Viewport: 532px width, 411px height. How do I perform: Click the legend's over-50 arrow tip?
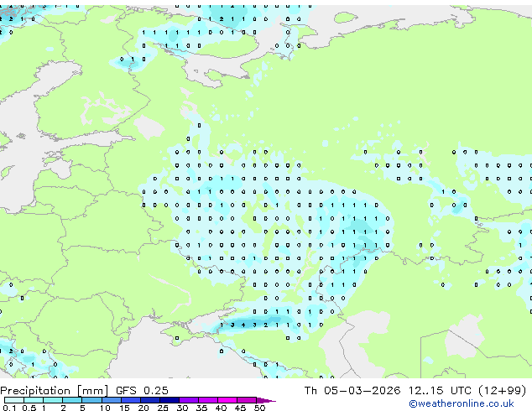coord(266,400)
